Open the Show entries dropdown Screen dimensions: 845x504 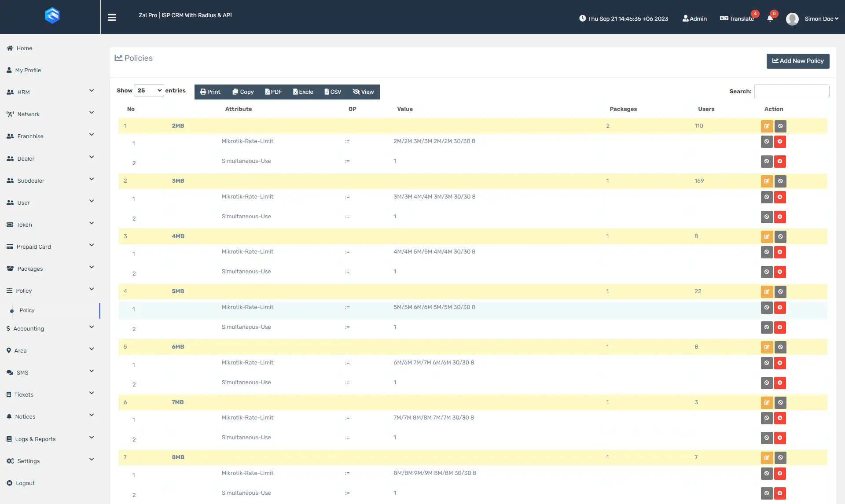coord(149,91)
